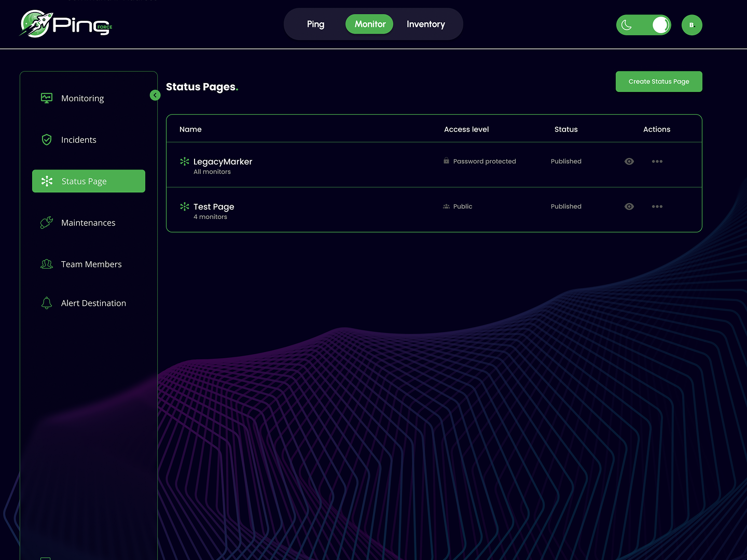Viewport: 747px width, 560px height.
Task: Toggle the dark mode switch
Action: point(643,25)
